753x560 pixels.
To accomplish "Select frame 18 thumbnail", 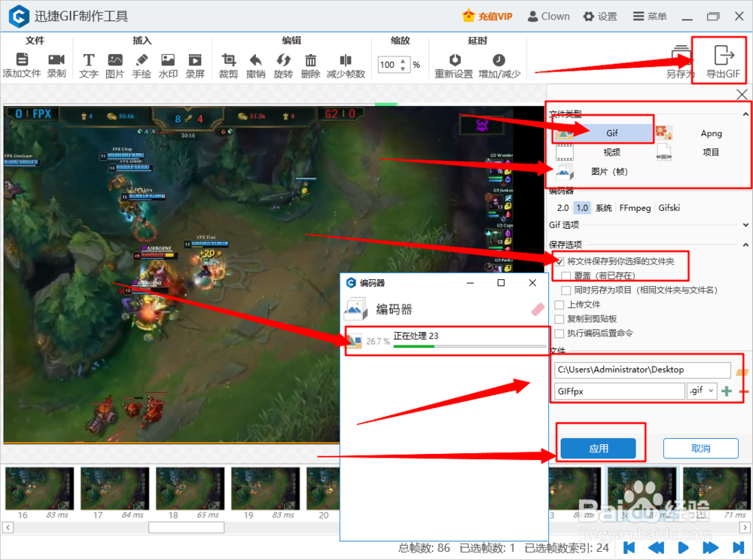I will (x=191, y=488).
